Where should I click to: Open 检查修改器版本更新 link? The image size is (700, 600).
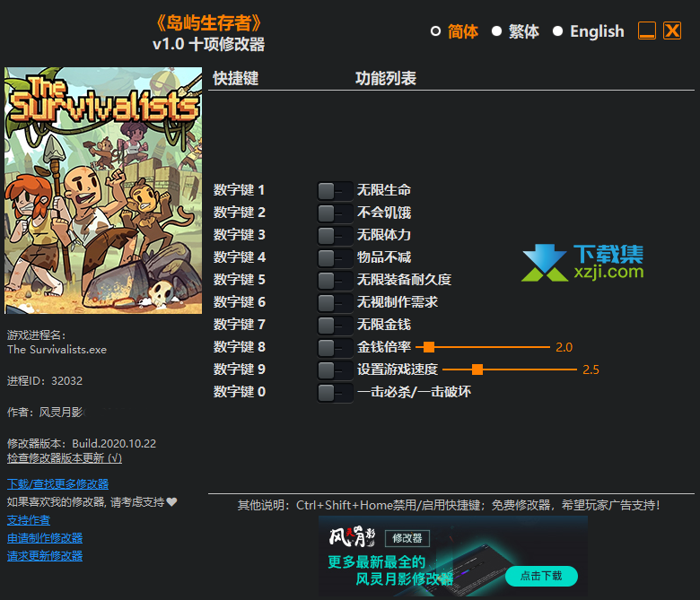65,458
